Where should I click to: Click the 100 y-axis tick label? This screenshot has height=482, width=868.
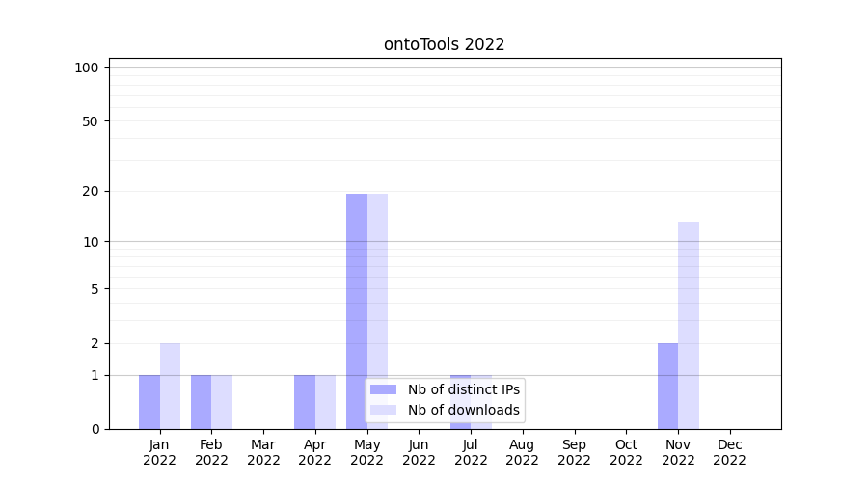(x=87, y=67)
